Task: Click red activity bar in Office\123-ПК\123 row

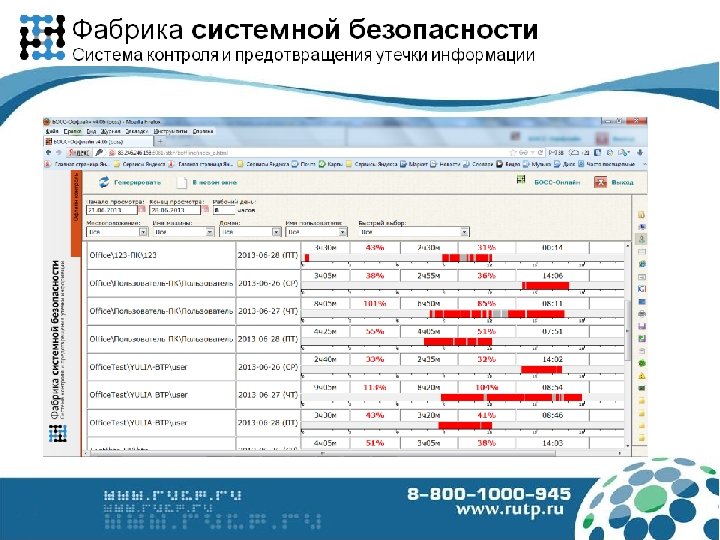Action: pos(467,258)
